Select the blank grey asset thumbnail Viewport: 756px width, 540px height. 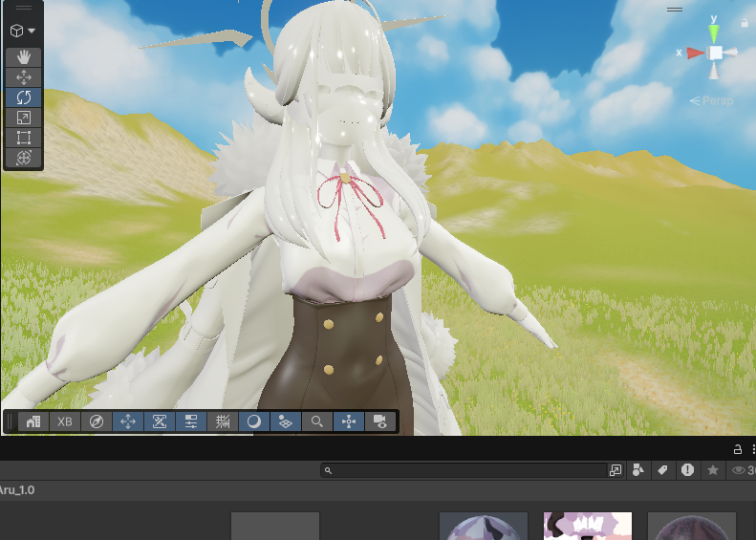275,526
